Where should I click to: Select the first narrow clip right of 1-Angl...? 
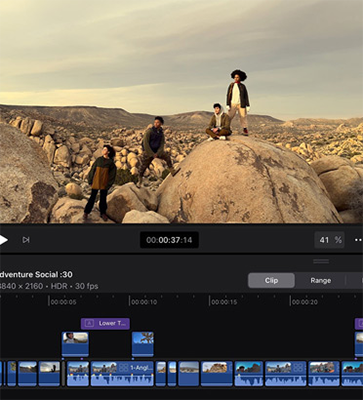pos(161,373)
